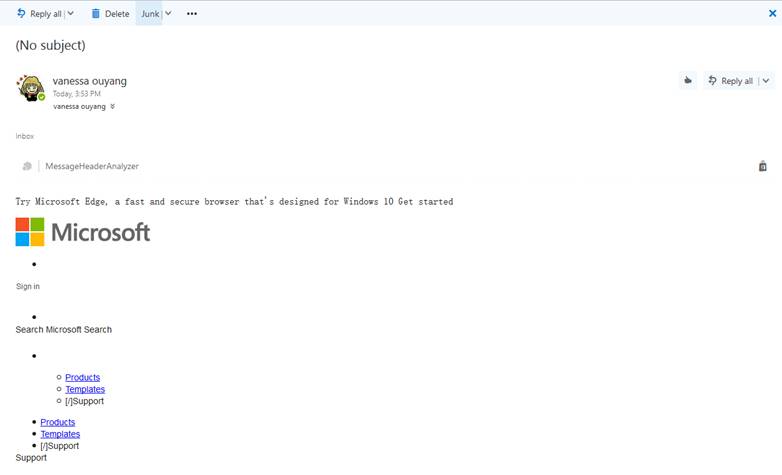782x475 pixels.
Task: Click Reply all in the top toolbar
Action: pyautogui.click(x=39, y=13)
